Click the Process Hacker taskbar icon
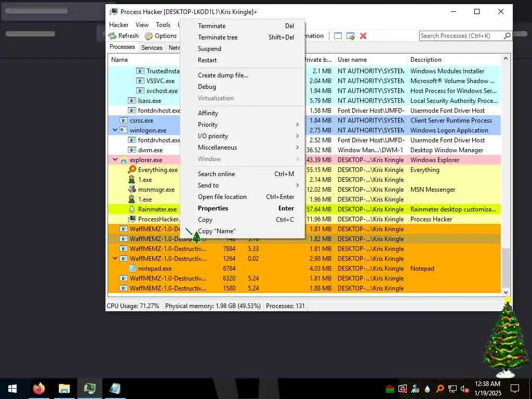Viewport: 532px width, 399px height. [x=89, y=389]
